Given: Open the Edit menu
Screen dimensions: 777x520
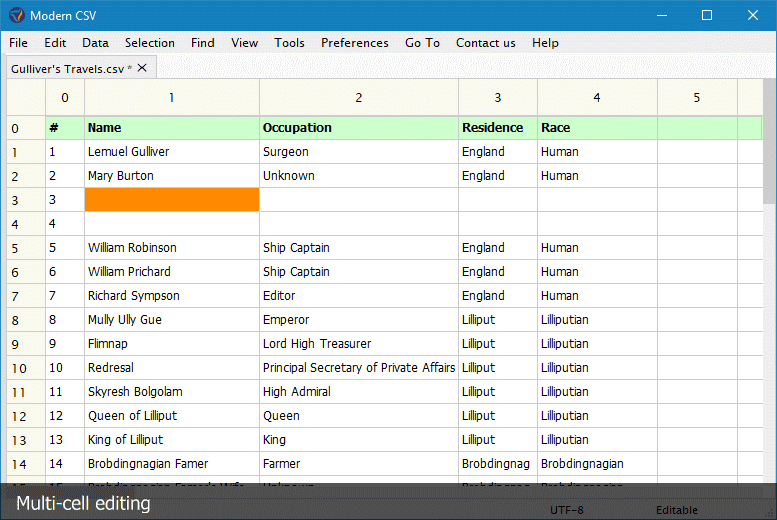Looking at the screenshot, I should tap(55, 43).
